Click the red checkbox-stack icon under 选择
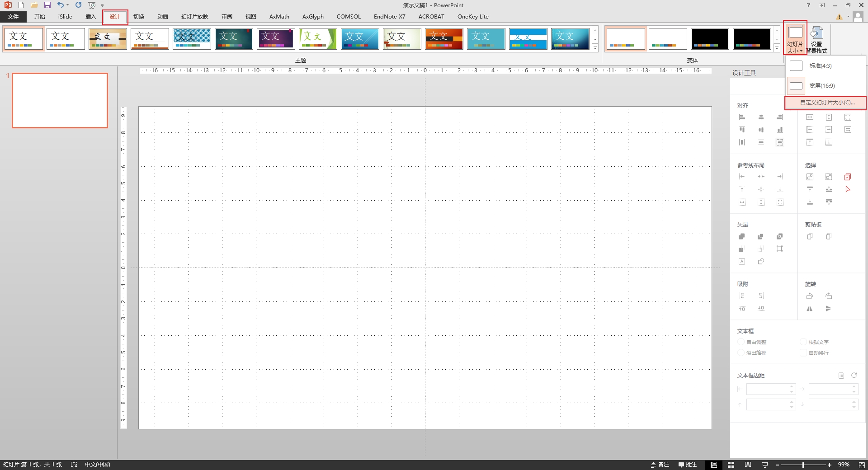The image size is (868, 470). point(848,177)
